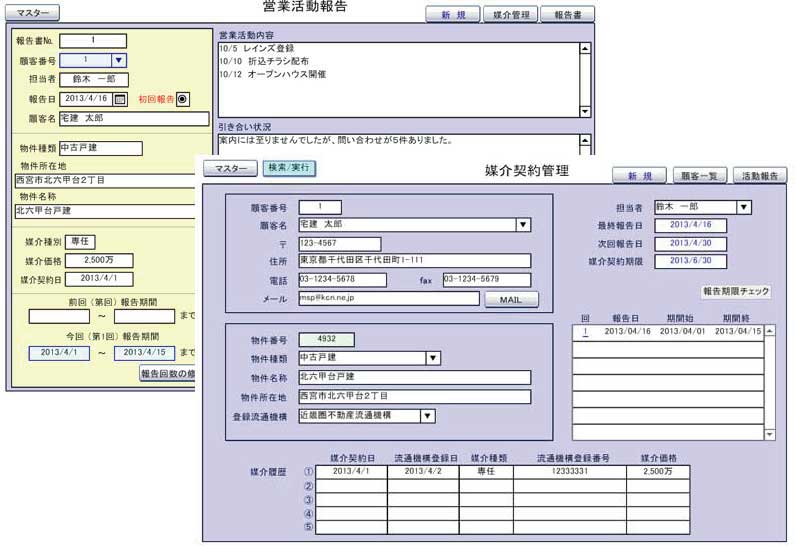The width and height of the screenshot is (795, 546).
Task: Click 物件番号 field showing 4932
Action: [327, 339]
